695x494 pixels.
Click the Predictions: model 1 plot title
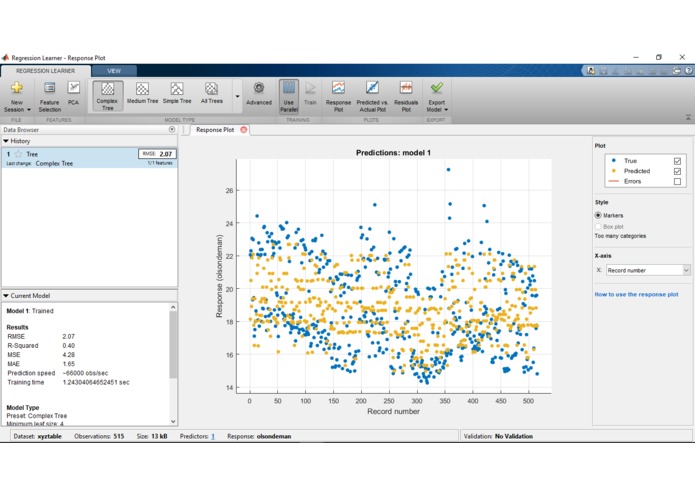pos(393,152)
